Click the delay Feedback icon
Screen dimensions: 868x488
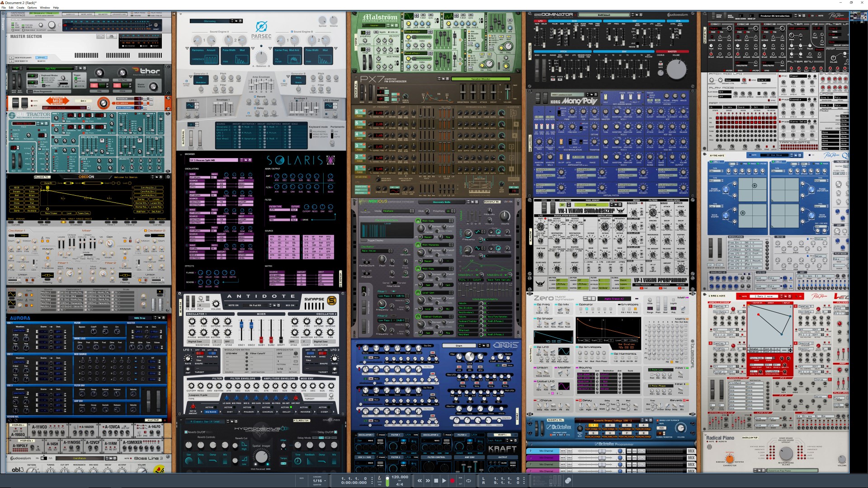point(310,461)
